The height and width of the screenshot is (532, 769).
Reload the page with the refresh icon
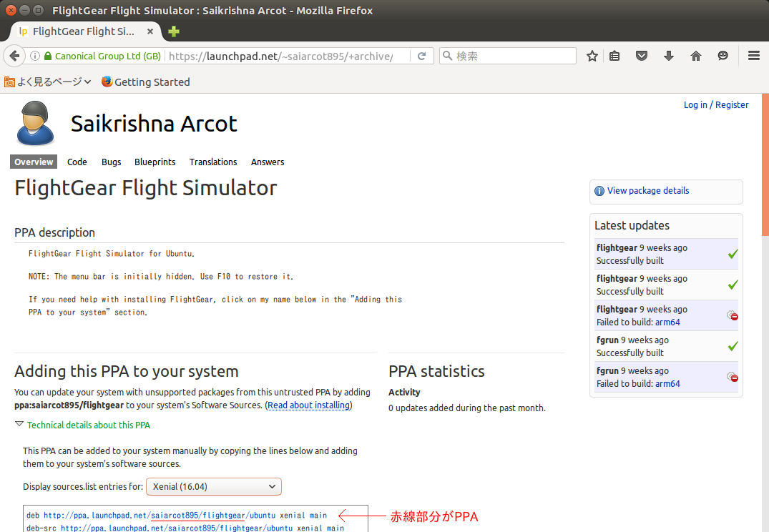[x=421, y=56]
